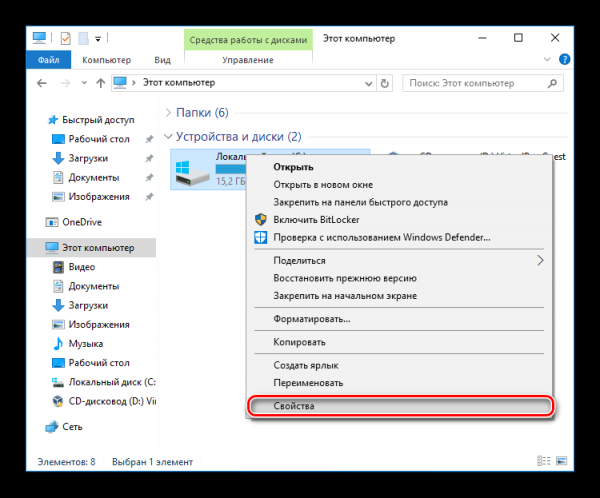The image size is (600, 498).
Task: Open the 'Компьютер' ribbon tab
Action: 107,60
